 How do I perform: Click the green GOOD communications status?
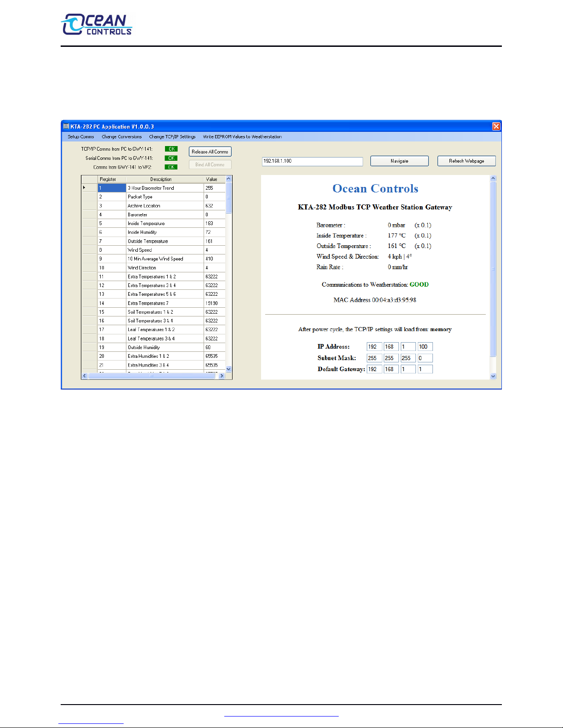pyautogui.click(x=419, y=285)
